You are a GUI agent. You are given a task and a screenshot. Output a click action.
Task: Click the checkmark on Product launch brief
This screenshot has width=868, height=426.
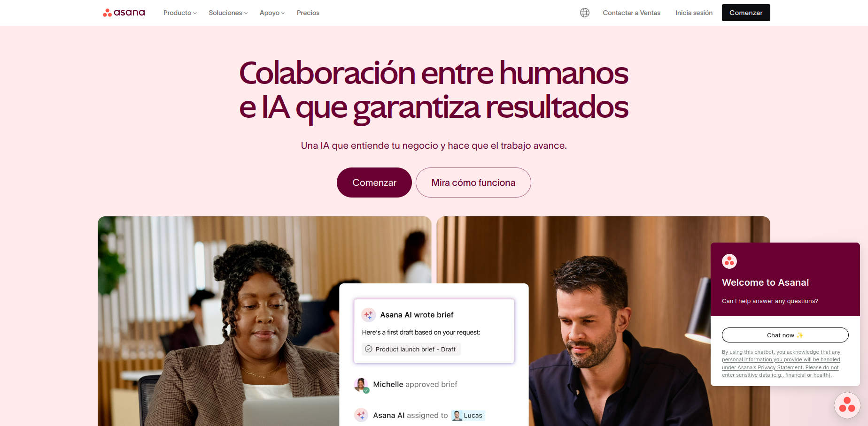click(369, 349)
